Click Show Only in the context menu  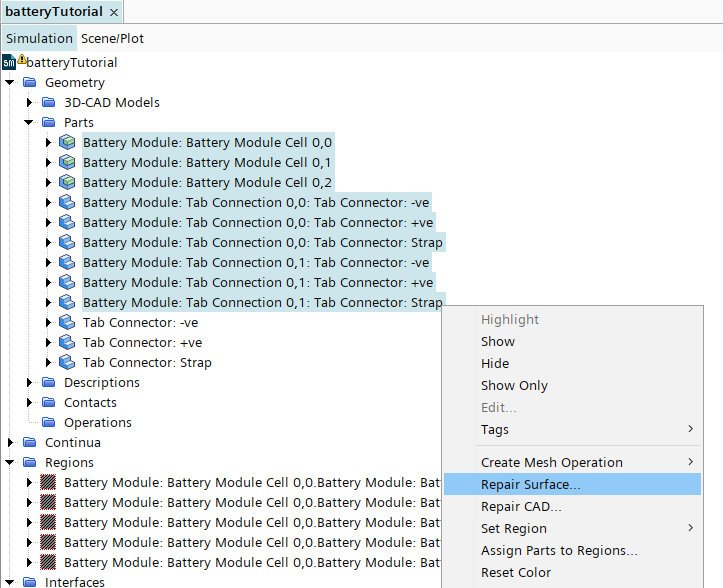pos(514,385)
